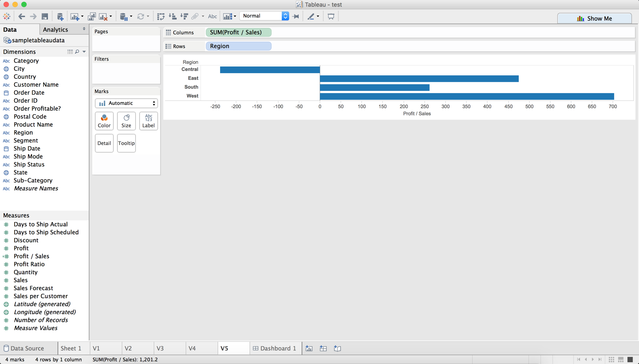Enter presentation mode

pyautogui.click(x=331, y=16)
